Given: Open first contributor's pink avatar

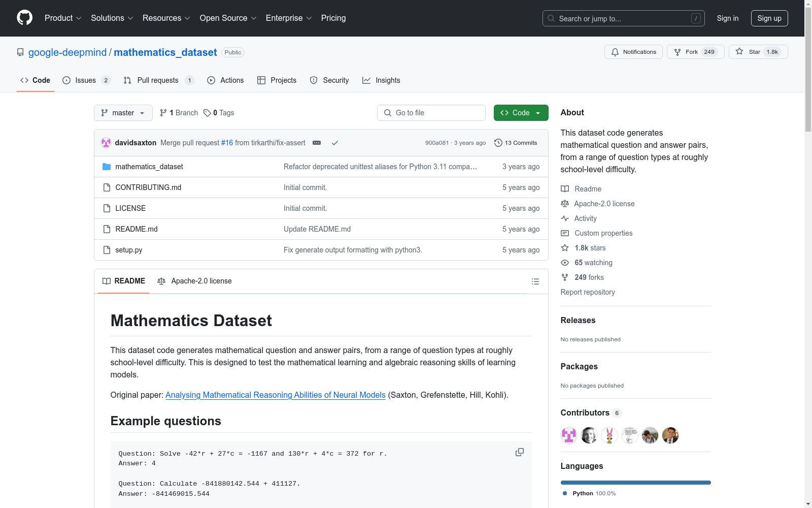Looking at the screenshot, I should tap(569, 435).
